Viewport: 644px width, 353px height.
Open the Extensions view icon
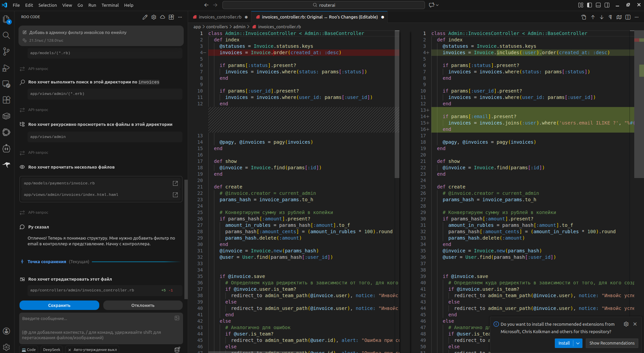[x=6, y=100]
